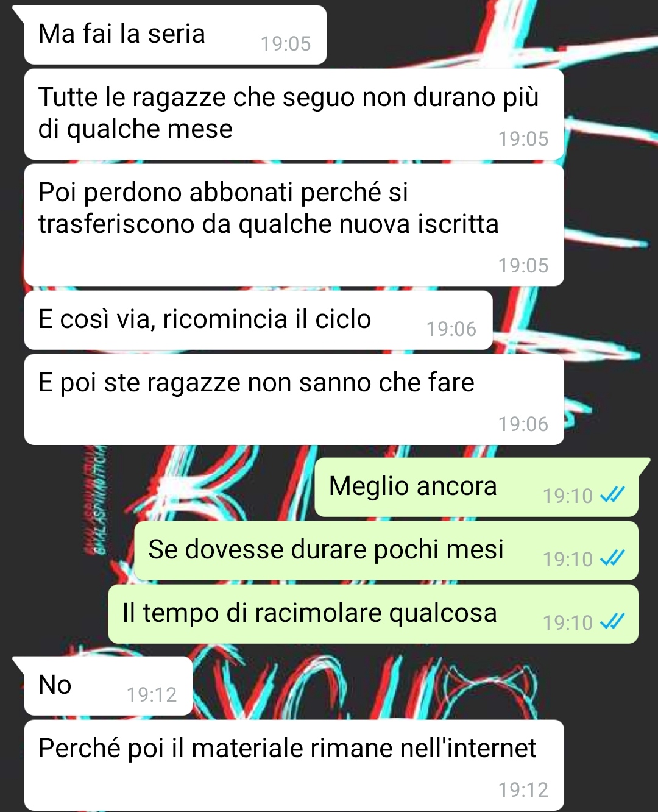Tap the short 'No' message bubble
The width and height of the screenshot is (658, 812).
coord(108,686)
